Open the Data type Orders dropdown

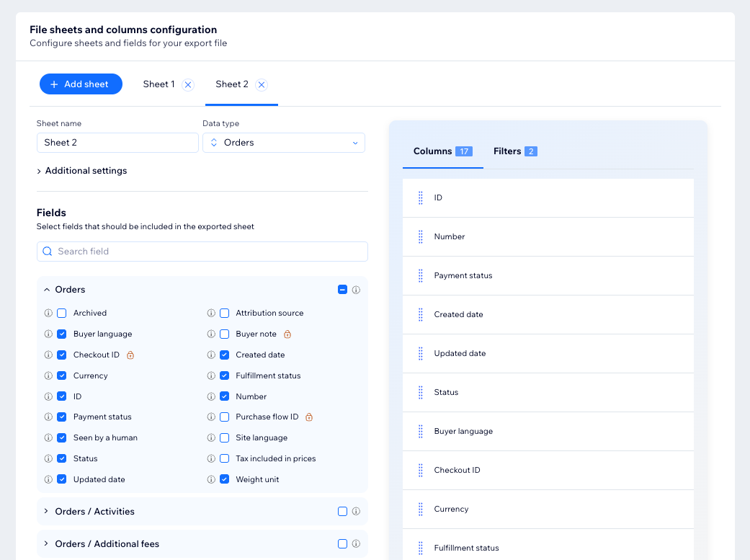[x=284, y=143]
